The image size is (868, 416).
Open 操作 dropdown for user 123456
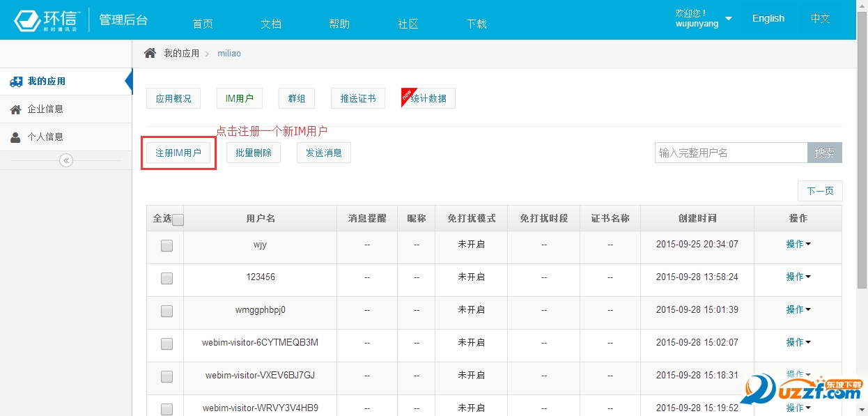798,277
